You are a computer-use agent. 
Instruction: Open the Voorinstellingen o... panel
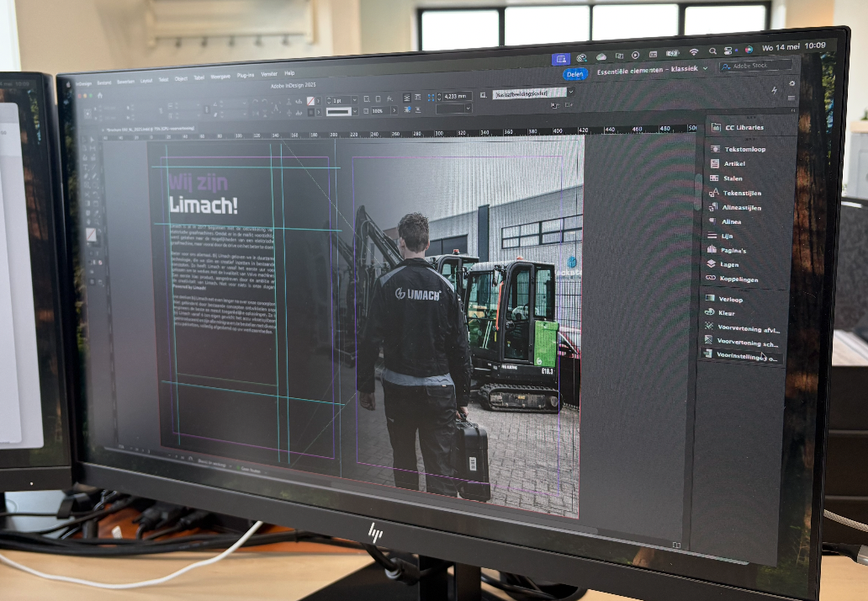click(740, 356)
